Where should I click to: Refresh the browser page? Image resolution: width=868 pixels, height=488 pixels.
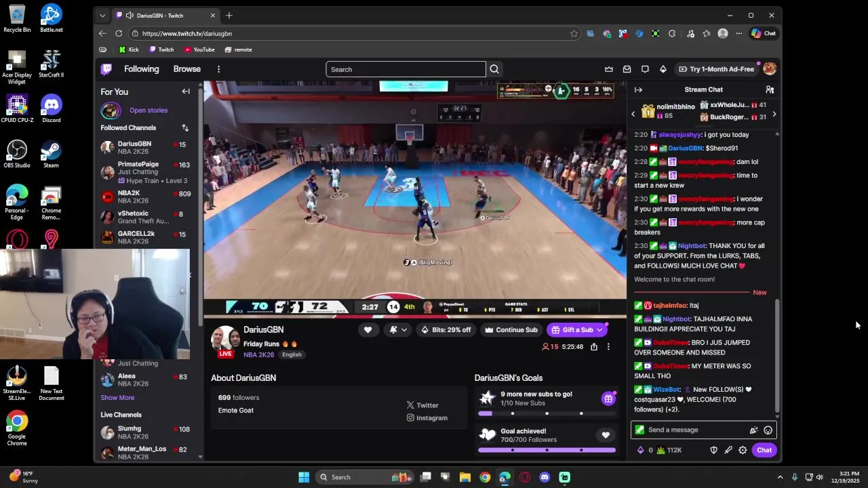pyautogui.click(x=119, y=33)
